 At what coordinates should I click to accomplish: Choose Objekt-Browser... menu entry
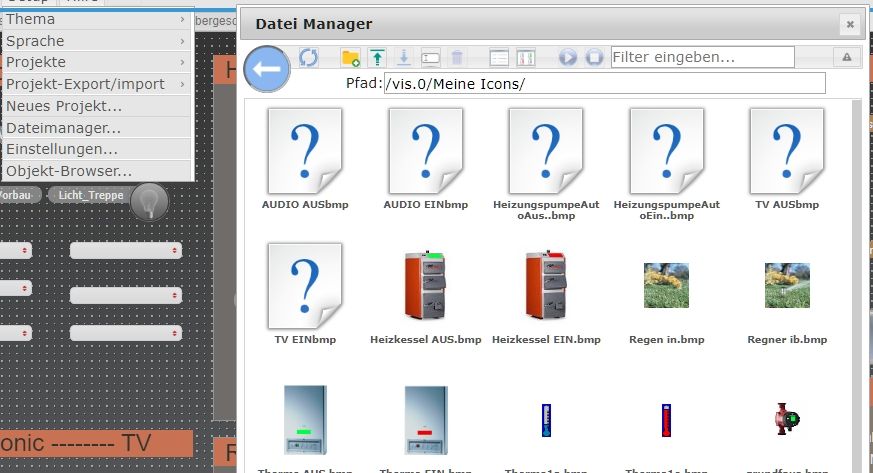(96, 171)
